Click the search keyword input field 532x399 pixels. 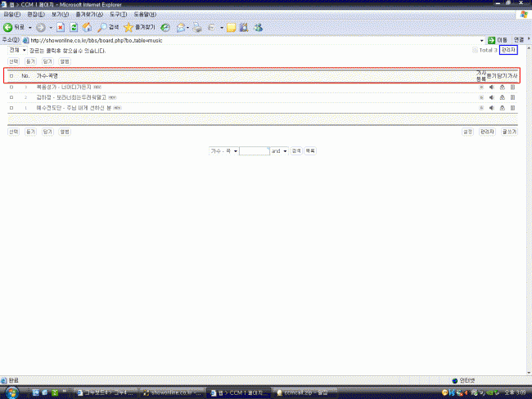[254, 151]
